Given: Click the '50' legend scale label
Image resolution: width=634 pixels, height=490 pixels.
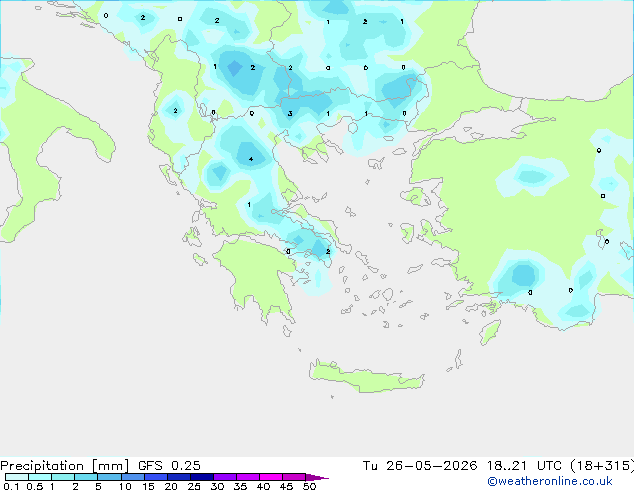Looking at the screenshot, I should click(309, 486).
